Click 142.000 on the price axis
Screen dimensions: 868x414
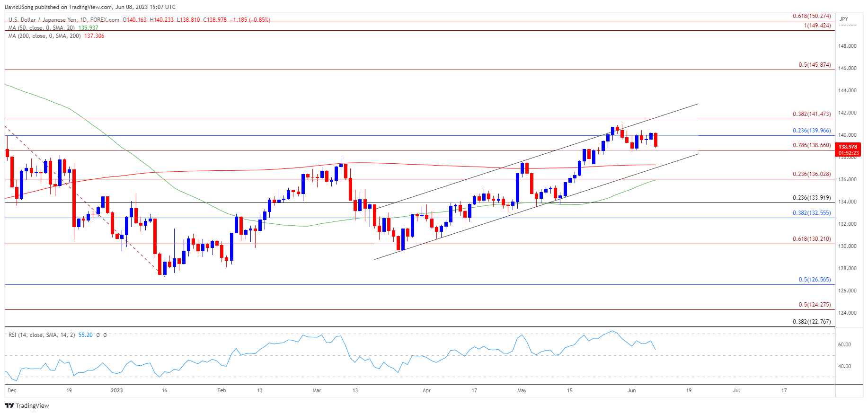[x=847, y=113]
